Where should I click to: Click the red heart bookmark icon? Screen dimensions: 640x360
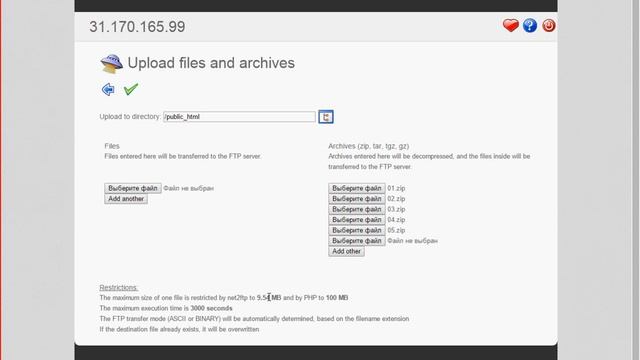click(510, 26)
